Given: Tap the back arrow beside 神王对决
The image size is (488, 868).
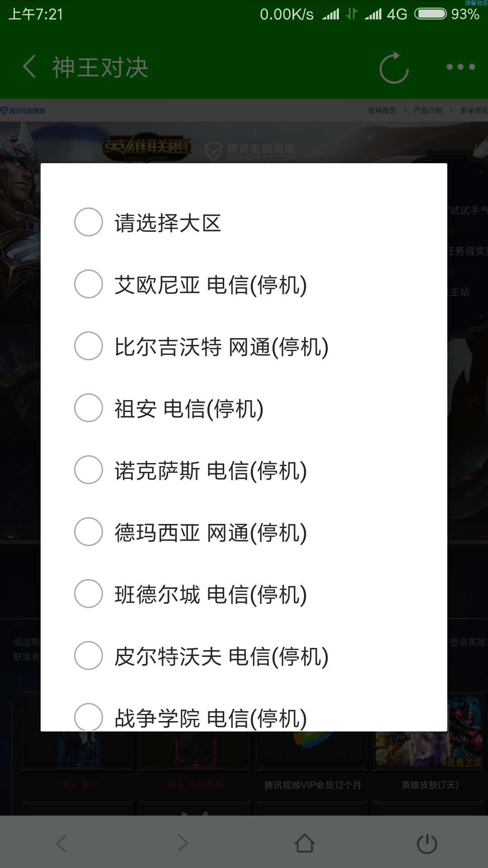Looking at the screenshot, I should [x=29, y=67].
